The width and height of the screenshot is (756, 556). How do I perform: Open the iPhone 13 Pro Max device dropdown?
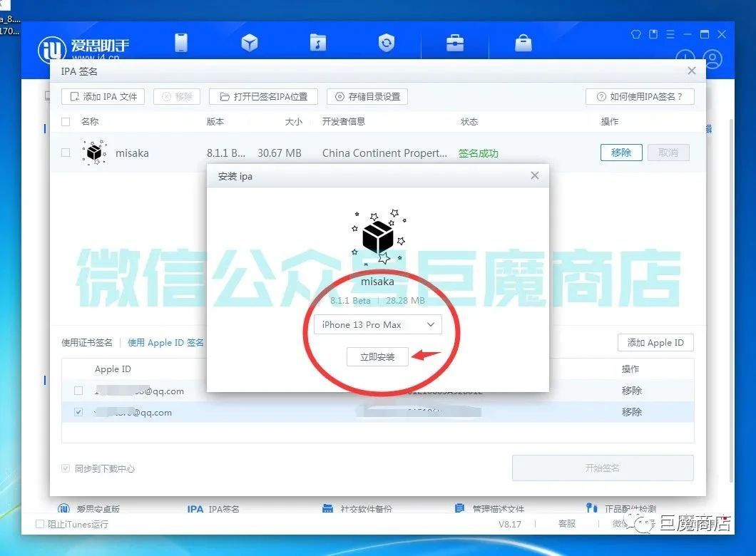(x=377, y=325)
